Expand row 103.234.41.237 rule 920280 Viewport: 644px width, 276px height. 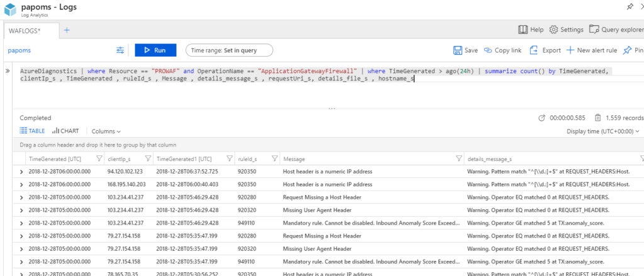point(21,197)
